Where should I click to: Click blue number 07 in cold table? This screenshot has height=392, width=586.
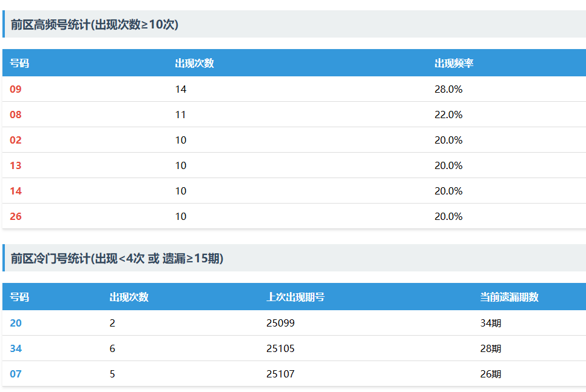[x=16, y=374]
